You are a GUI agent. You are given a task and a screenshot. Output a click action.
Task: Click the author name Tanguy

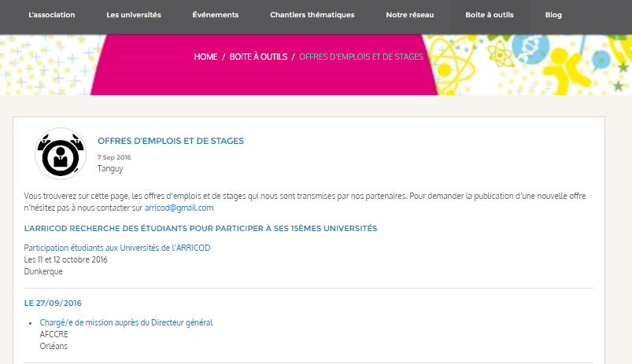pos(110,168)
